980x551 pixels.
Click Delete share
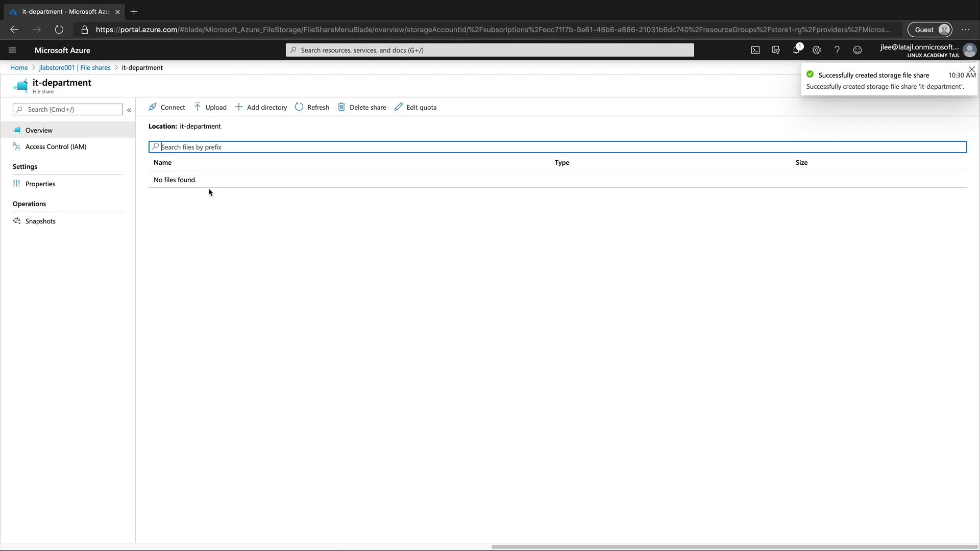(362, 107)
